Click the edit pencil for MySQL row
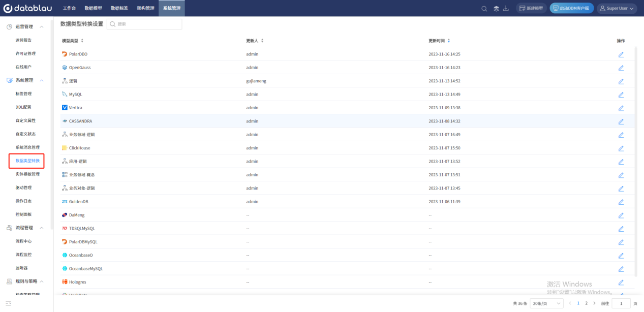644x312 pixels. pyautogui.click(x=621, y=95)
